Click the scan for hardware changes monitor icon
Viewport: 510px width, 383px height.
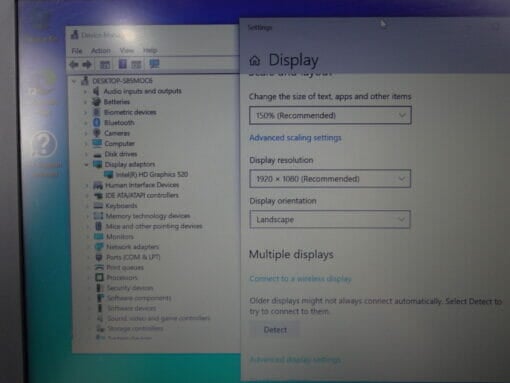coord(154,64)
